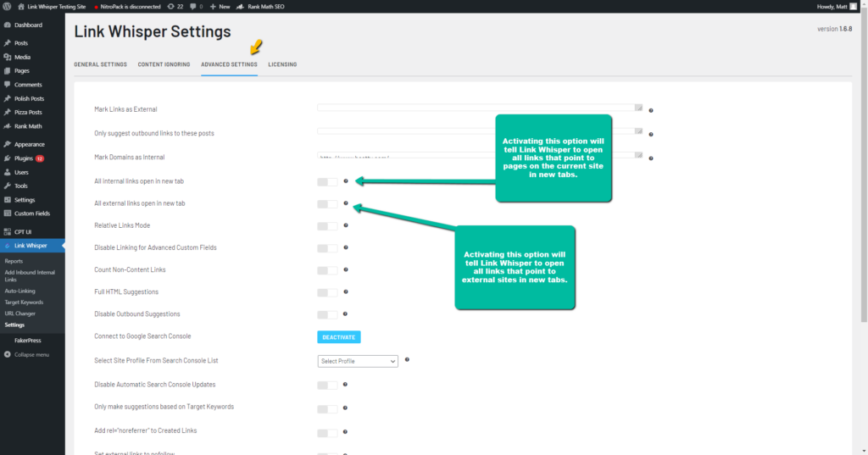Click the CPT UI icon
The image size is (868, 455).
point(7,232)
